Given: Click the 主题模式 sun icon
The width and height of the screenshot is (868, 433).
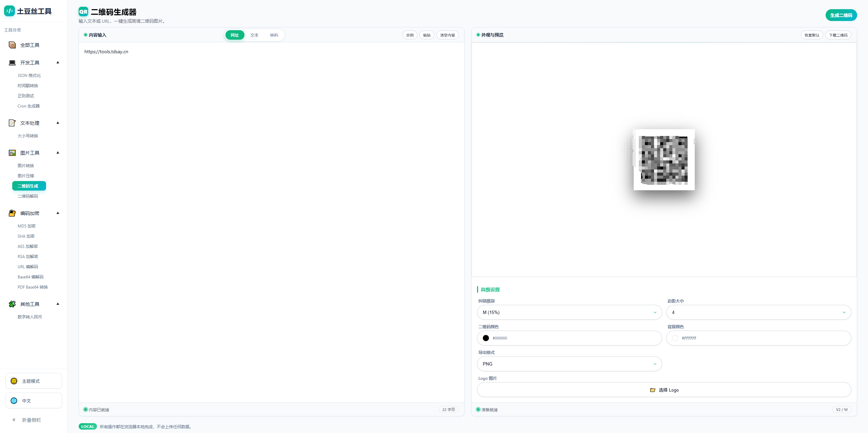Looking at the screenshot, I should [14, 381].
